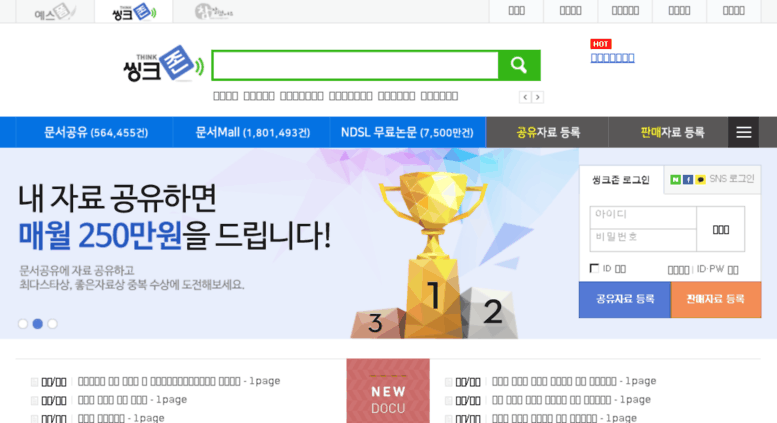
Task: Click the yellow KakaoTalk login icon
Action: click(x=700, y=179)
